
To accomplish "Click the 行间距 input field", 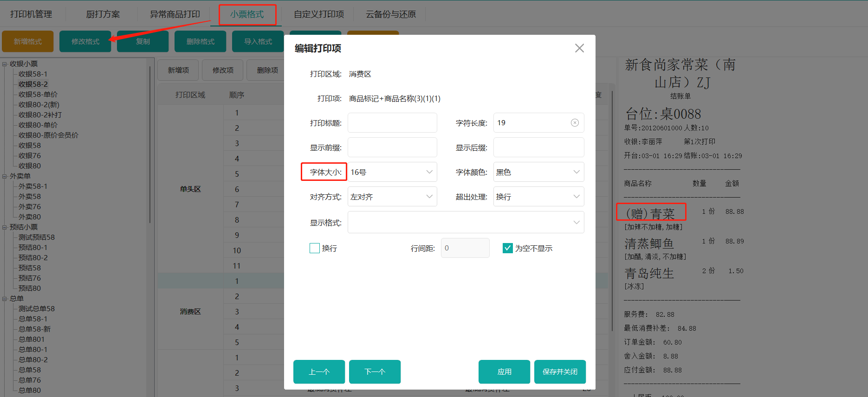I will click(465, 248).
